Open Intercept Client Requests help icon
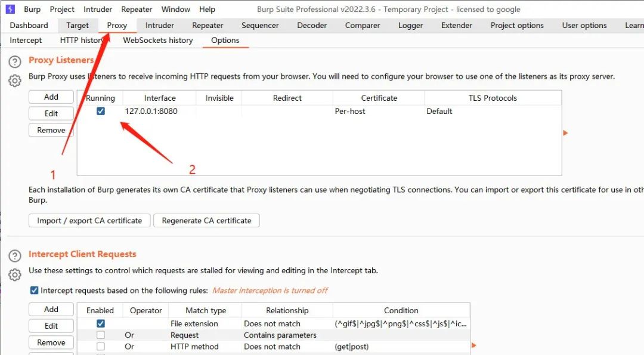644x355 pixels. [x=15, y=256]
